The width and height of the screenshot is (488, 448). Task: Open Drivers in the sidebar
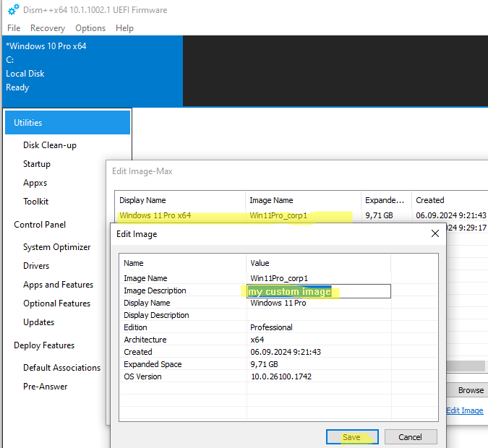tap(36, 266)
